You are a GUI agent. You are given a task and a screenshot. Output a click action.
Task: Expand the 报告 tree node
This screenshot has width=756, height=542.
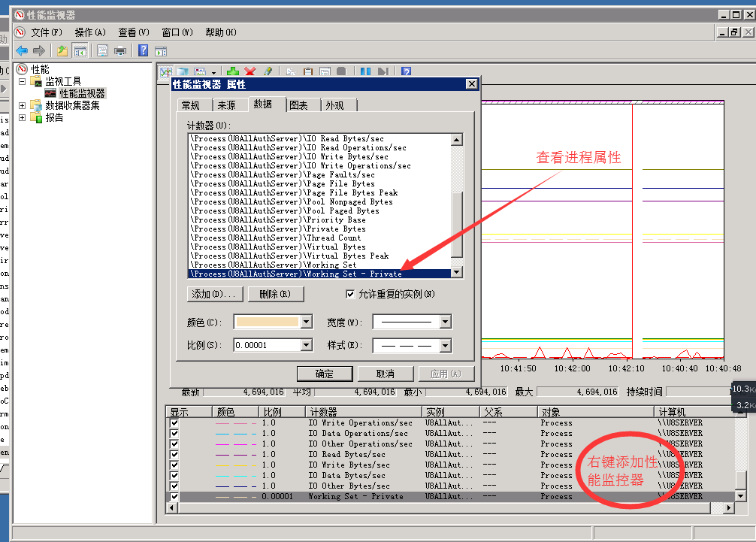coord(23,117)
